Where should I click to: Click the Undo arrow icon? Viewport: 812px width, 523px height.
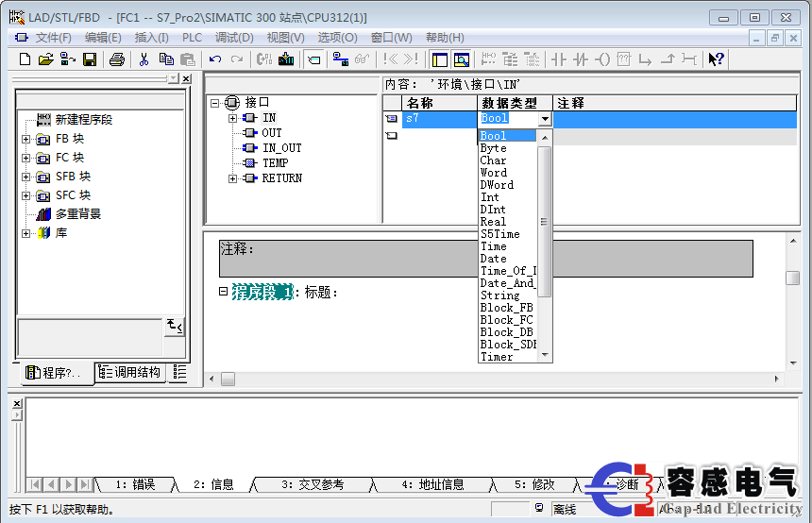click(x=215, y=59)
